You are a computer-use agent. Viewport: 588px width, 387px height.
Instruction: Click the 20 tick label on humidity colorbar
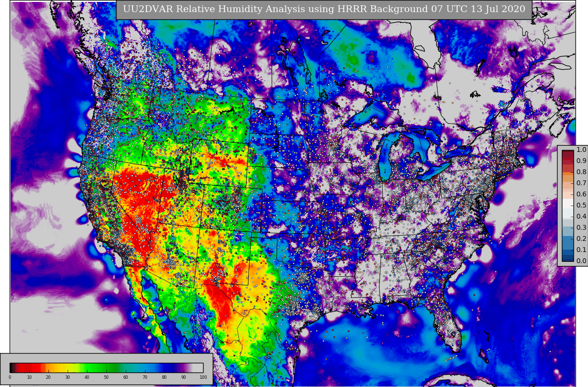[48, 377]
